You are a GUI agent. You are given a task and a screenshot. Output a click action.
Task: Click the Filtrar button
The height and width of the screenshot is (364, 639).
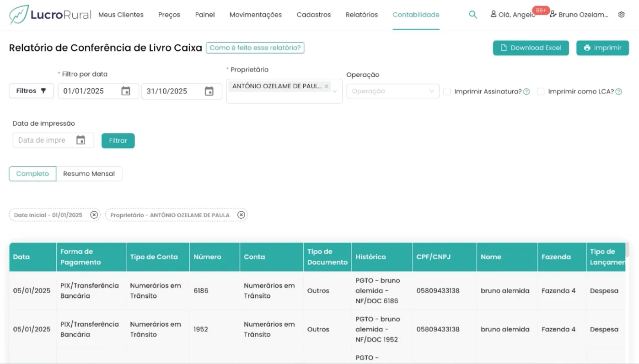(118, 140)
